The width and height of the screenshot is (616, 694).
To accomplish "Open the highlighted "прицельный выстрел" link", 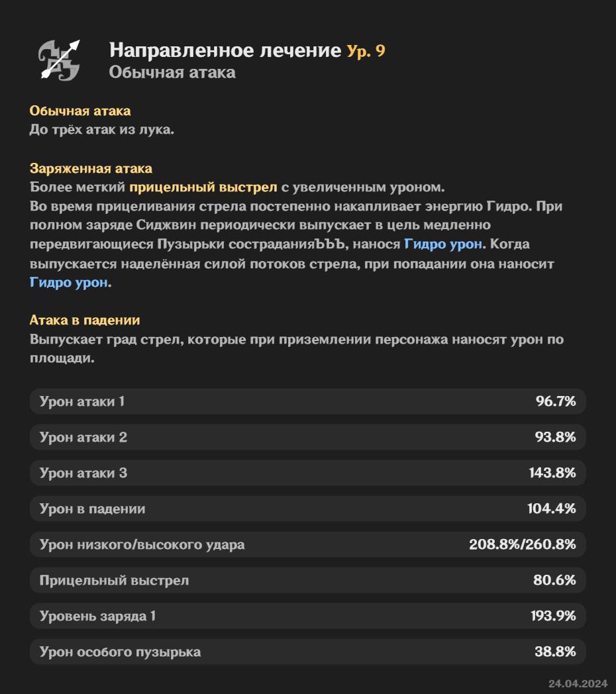I will (203, 187).
